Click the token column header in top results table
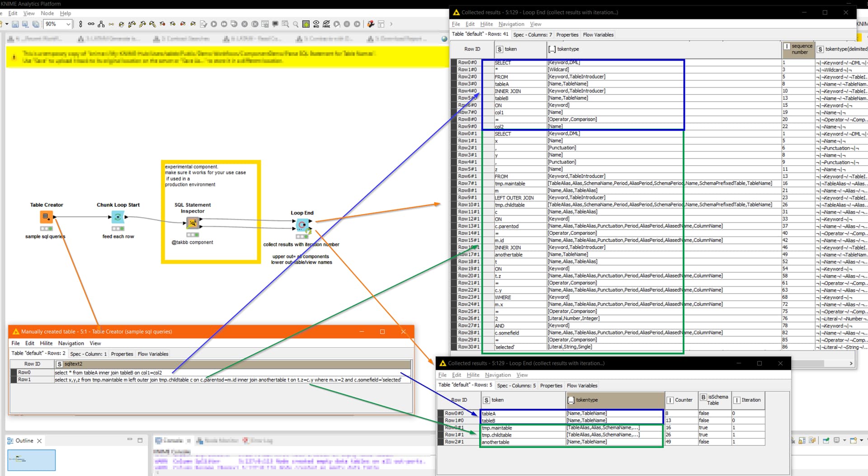Image resolution: width=868 pixels, height=476 pixels. coord(520,49)
